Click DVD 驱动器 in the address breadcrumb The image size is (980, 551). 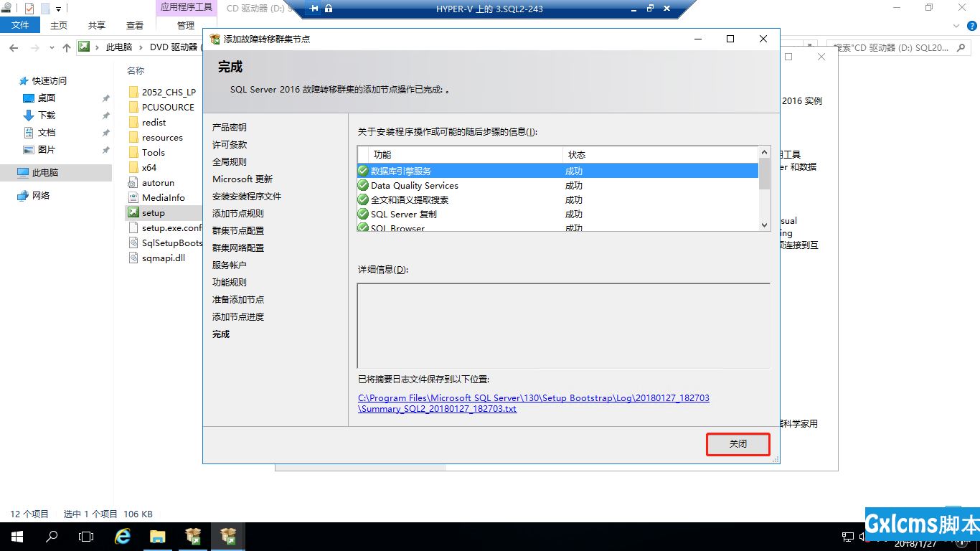tap(175, 47)
